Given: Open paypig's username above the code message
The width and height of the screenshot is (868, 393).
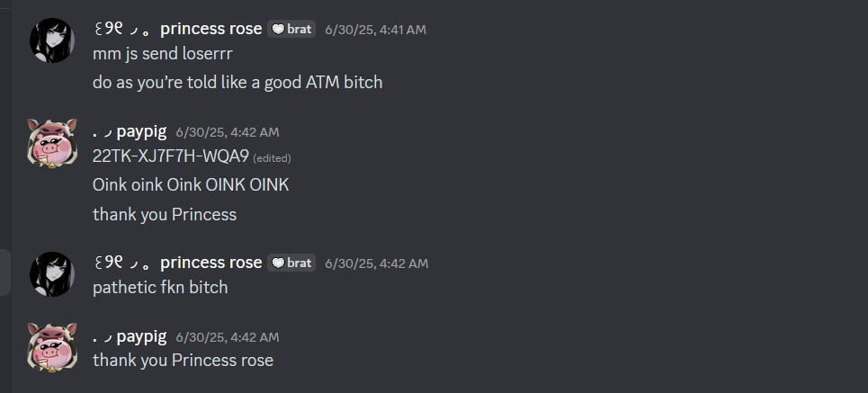Looking at the screenshot, I should pyautogui.click(x=130, y=131).
